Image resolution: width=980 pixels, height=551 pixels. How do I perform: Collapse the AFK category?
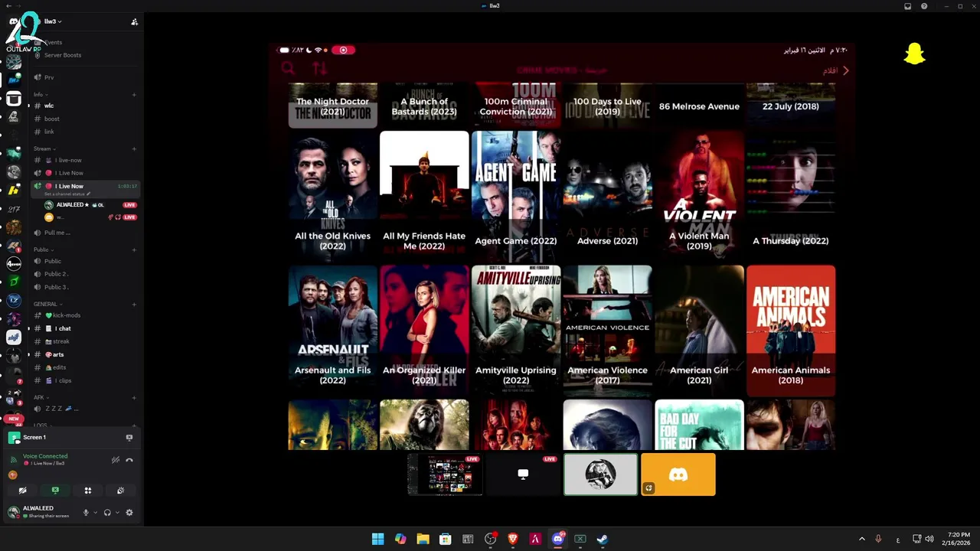(x=41, y=398)
